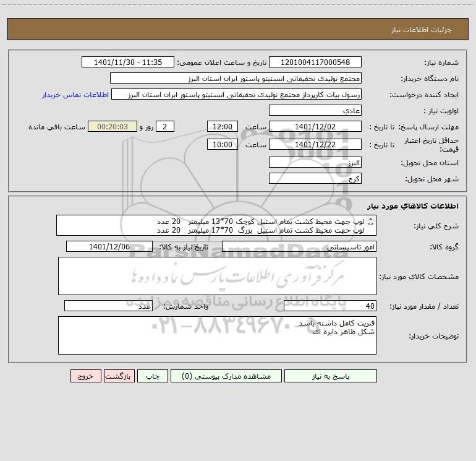Click the بازگشت back button
476x461 pixels.
[119, 376]
